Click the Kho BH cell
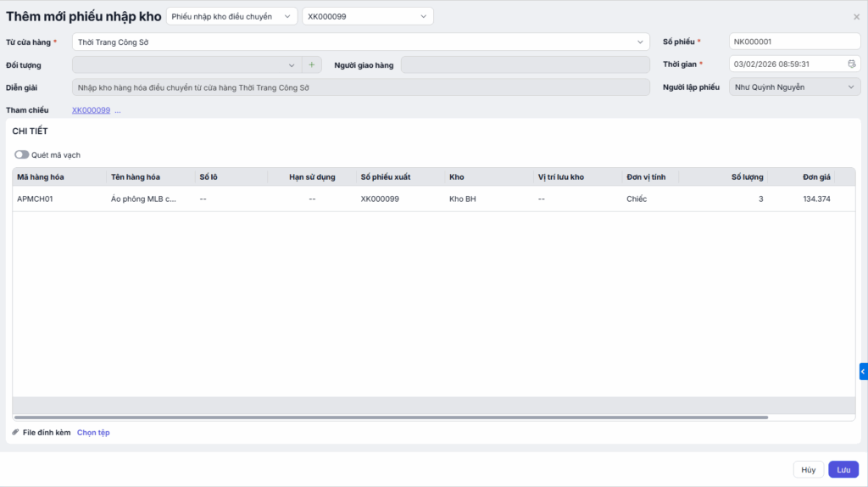 [x=489, y=199]
